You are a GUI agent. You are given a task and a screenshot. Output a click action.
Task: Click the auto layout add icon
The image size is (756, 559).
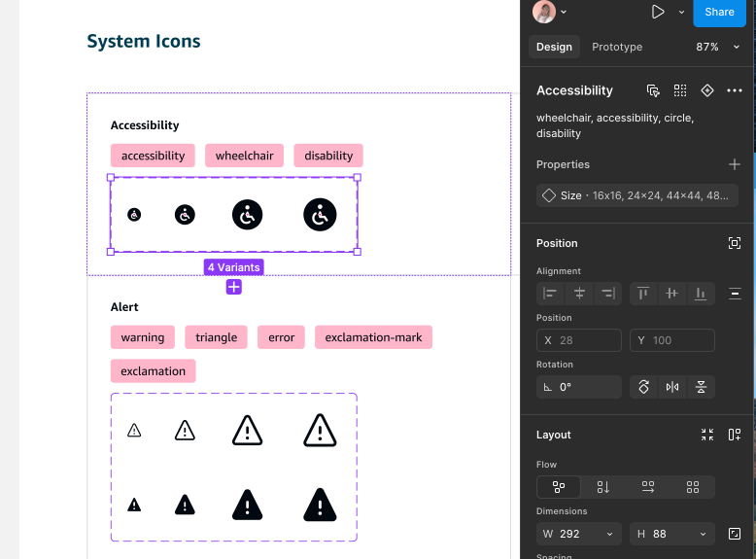tap(734, 435)
